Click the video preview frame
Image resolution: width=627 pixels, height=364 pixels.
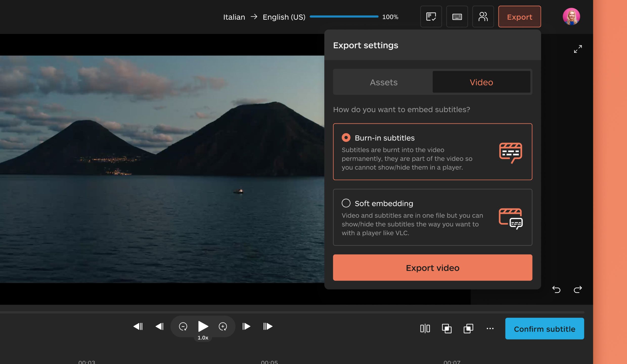coord(162,169)
